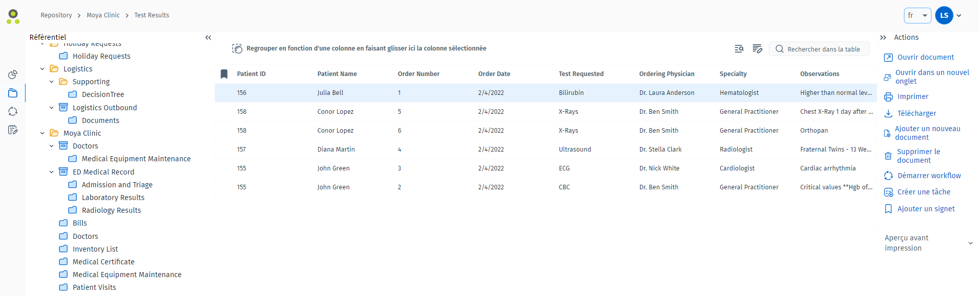The width and height of the screenshot is (980, 296).
Task: Go to Moya Clinic breadcrumb
Action: (x=103, y=15)
